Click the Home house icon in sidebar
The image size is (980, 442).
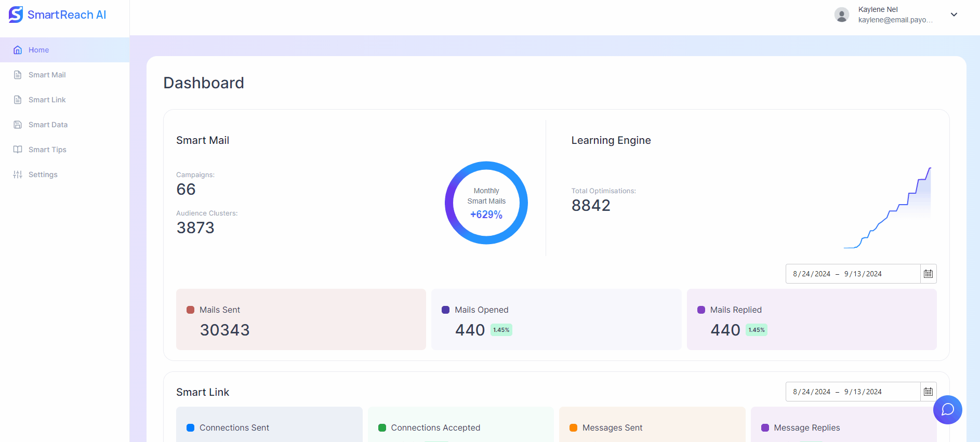click(18, 50)
